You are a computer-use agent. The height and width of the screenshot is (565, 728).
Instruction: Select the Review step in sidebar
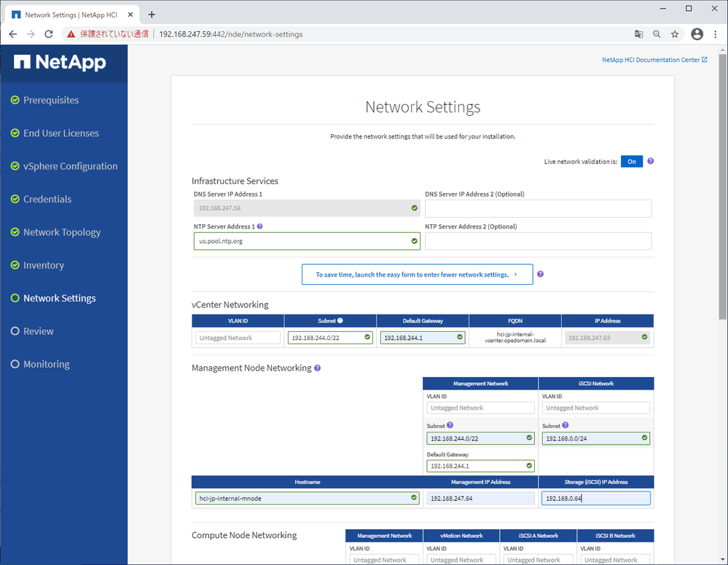pyautogui.click(x=38, y=331)
